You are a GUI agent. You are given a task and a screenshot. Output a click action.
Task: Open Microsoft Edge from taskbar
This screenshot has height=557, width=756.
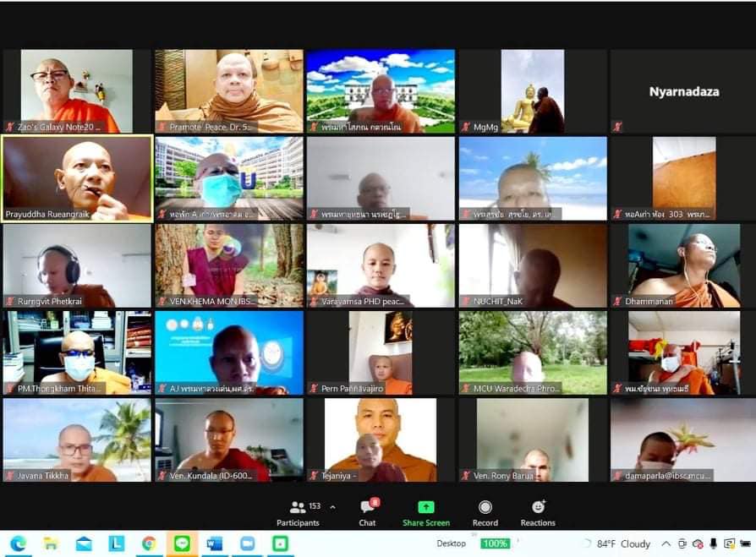pos(19,543)
